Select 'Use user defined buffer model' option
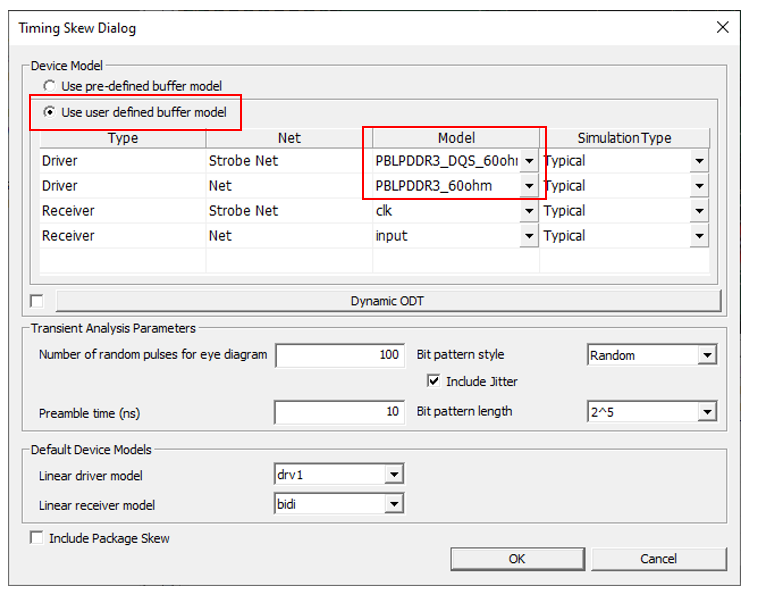 (x=50, y=113)
